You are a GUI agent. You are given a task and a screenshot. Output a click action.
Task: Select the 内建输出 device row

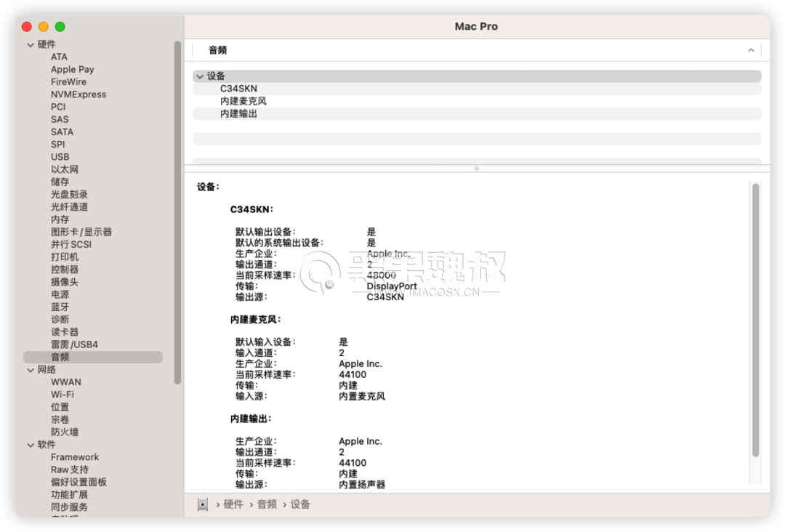pos(477,113)
